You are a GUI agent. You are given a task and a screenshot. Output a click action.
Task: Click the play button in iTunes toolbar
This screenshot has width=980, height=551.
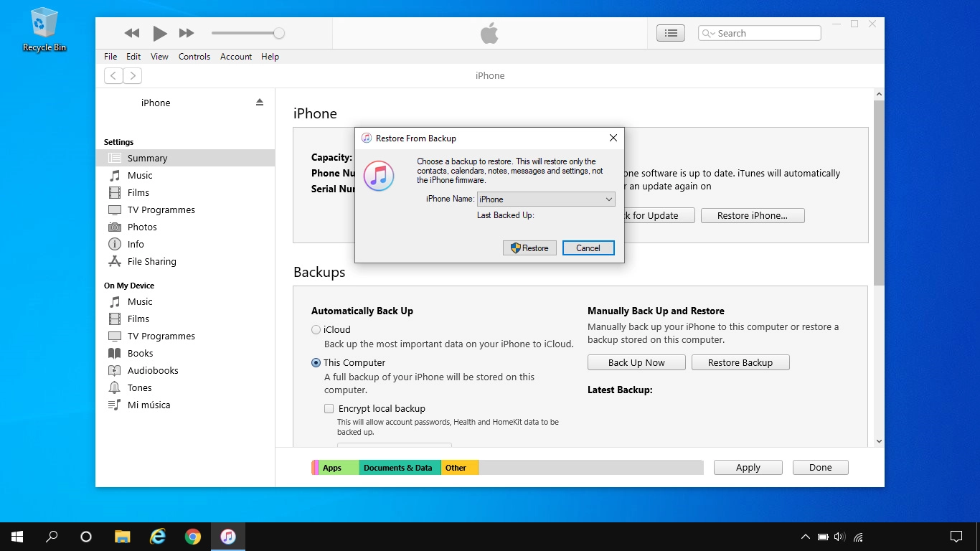point(159,33)
